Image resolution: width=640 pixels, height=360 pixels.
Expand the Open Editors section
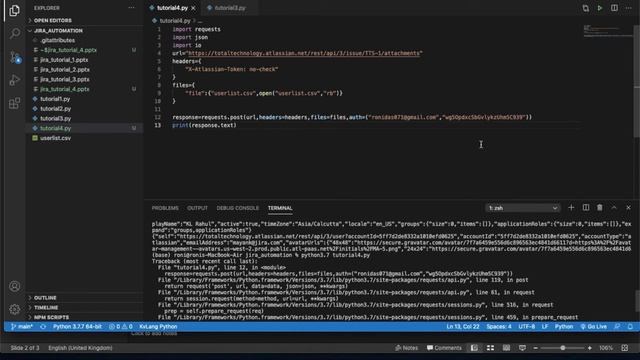[53, 20]
